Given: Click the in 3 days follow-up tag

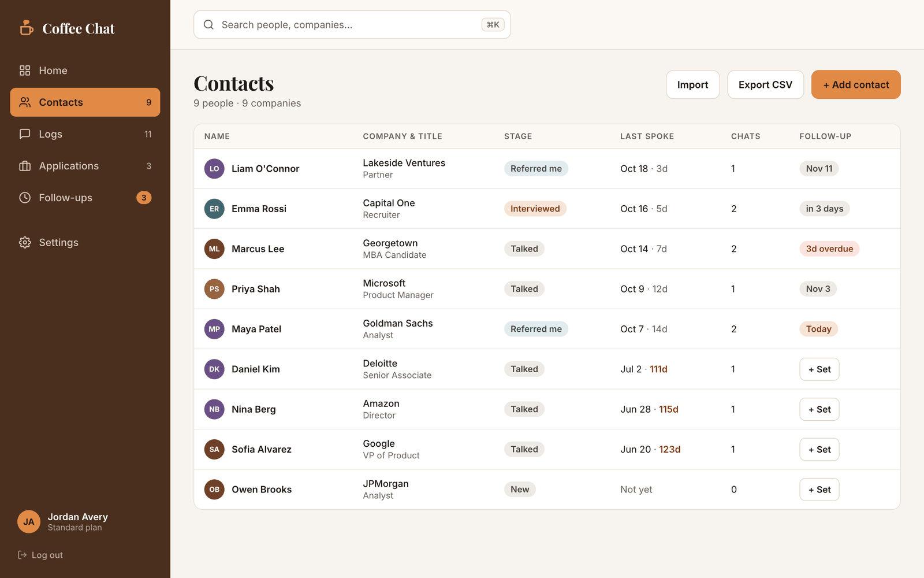Looking at the screenshot, I should [x=825, y=209].
